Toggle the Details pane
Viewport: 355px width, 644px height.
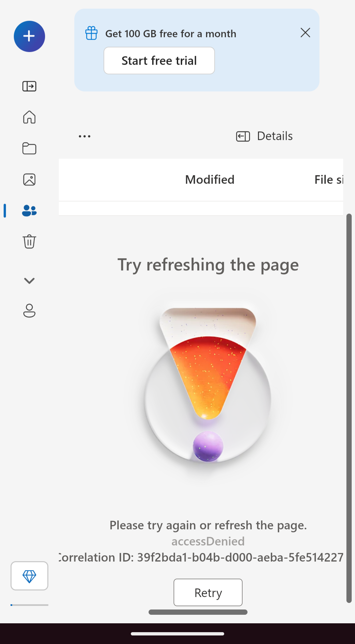(264, 136)
